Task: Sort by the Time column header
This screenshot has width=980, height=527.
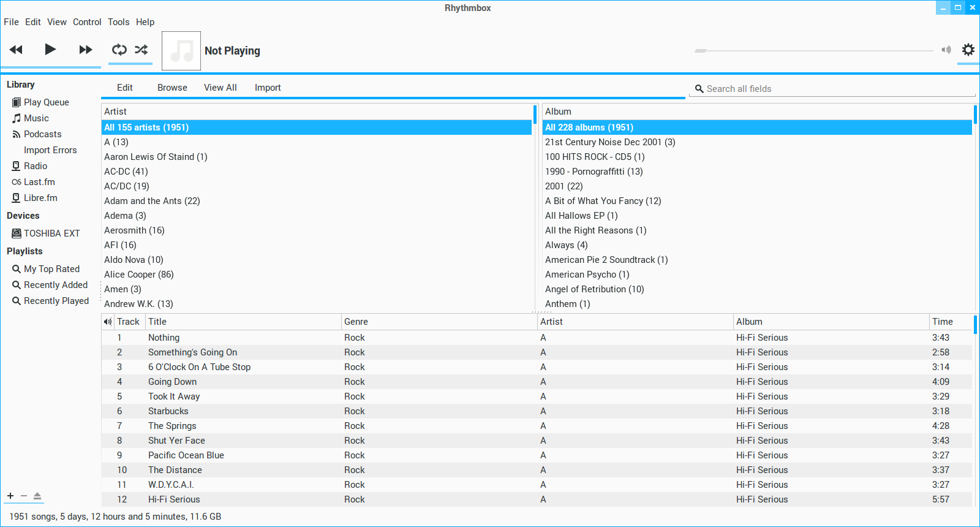Action: tap(951, 322)
